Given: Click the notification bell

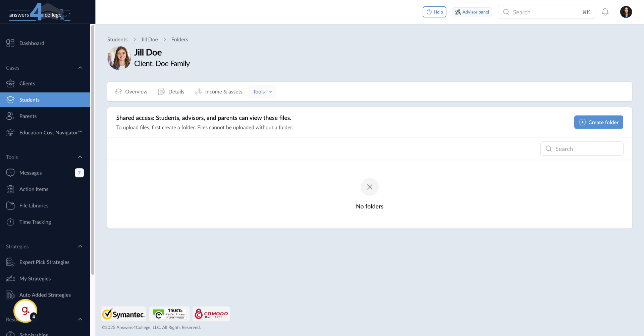Looking at the screenshot, I should click(605, 12).
